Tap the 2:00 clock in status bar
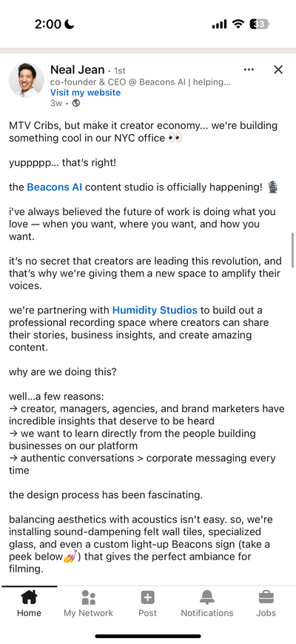This screenshot has height=644, width=296. (48, 24)
